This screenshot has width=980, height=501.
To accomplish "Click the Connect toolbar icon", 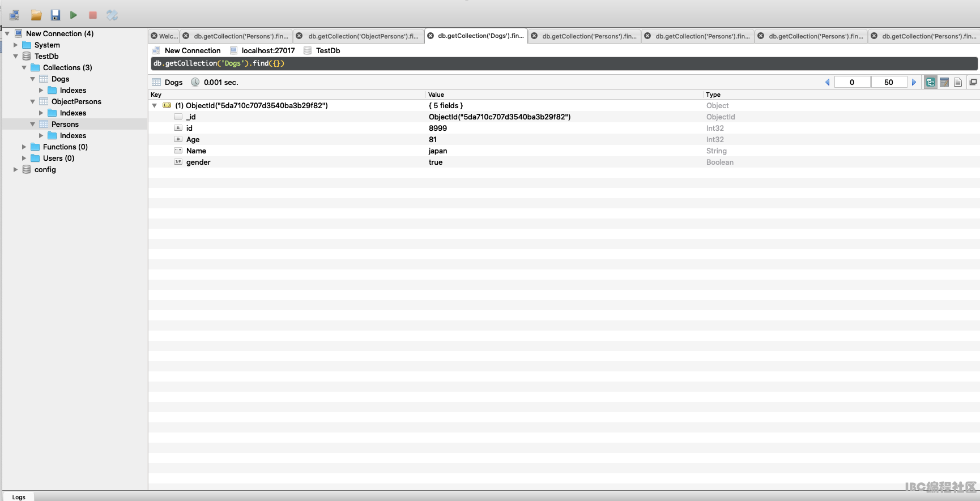I will click(x=14, y=15).
